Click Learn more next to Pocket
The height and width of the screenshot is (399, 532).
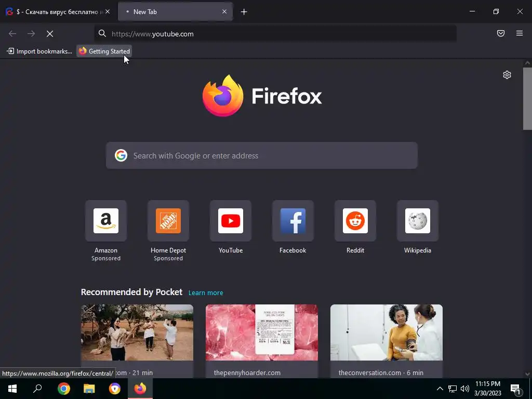coord(206,293)
